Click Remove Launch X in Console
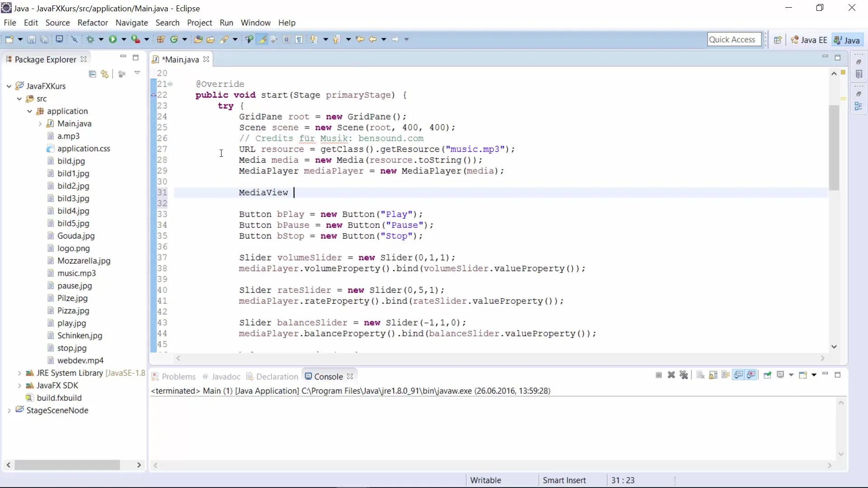 [671, 375]
